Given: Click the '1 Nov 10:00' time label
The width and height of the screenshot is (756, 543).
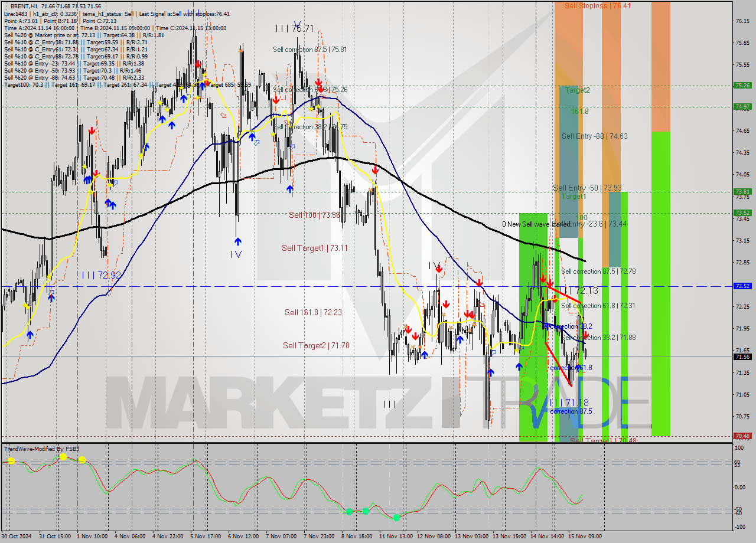Looking at the screenshot, I should pos(92,536).
